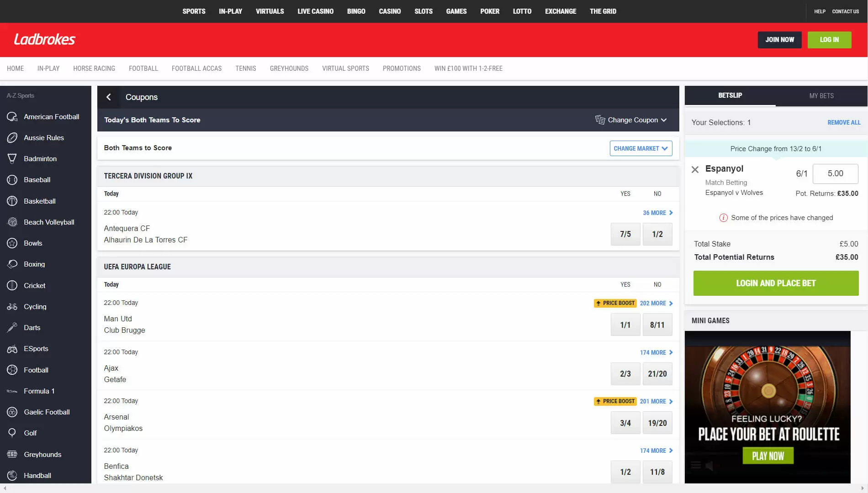Expand the Change Market dropdown
Viewport: 868px width, 493px height.
640,148
